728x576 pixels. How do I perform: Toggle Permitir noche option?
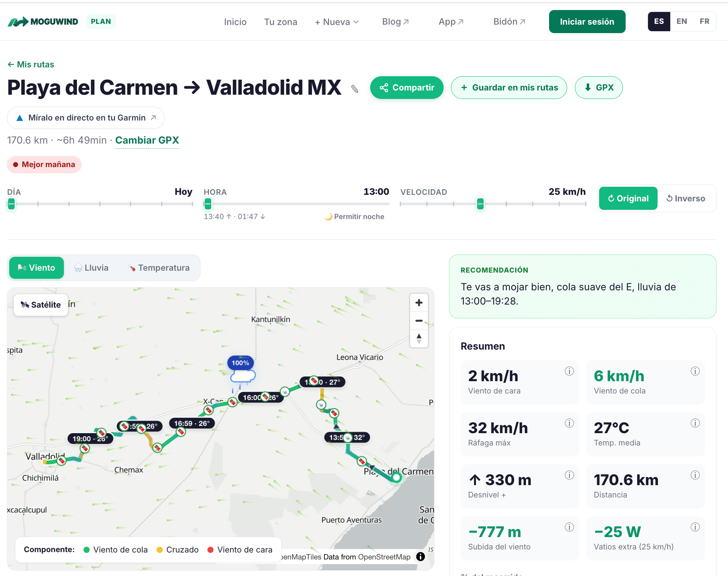pos(354,217)
